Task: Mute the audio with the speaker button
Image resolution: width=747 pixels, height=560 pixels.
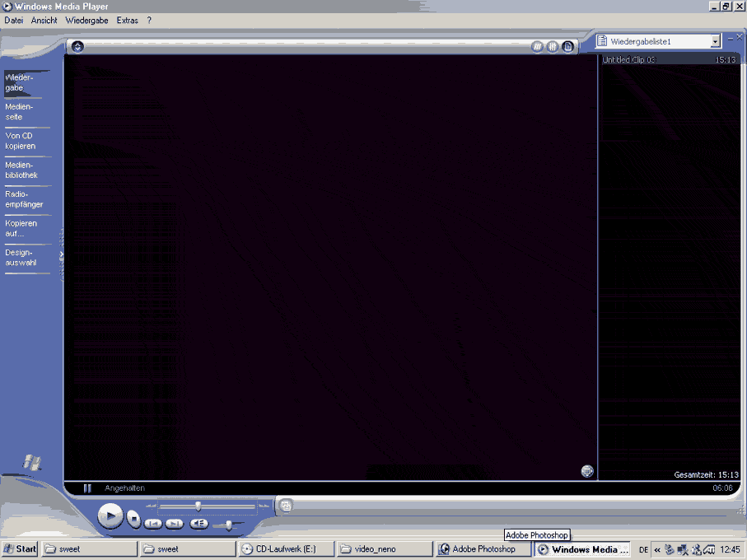Action: point(199,524)
